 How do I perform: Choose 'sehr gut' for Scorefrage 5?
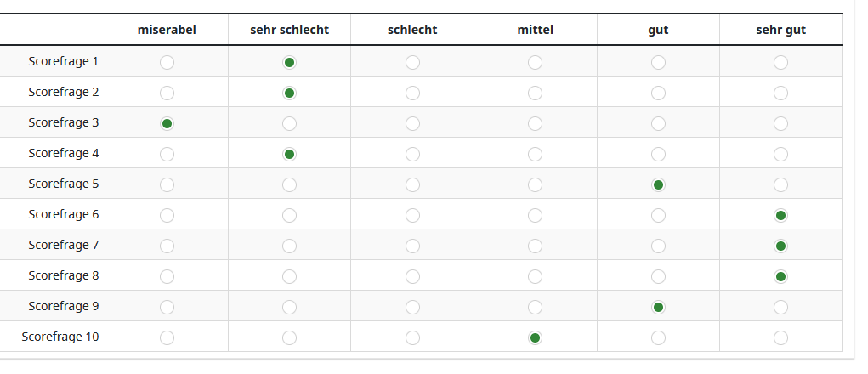coord(780,184)
